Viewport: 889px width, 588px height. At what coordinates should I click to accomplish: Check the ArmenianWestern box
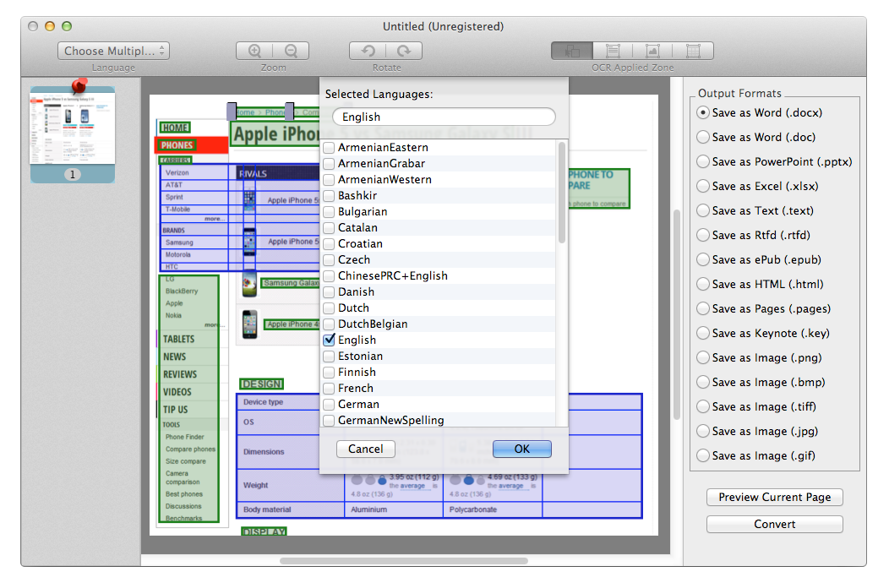click(329, 180)
